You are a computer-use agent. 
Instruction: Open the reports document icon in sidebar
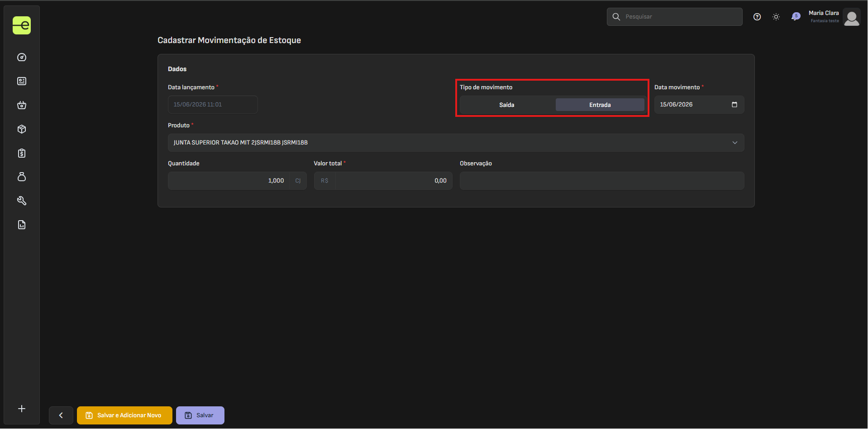point(22,225)
